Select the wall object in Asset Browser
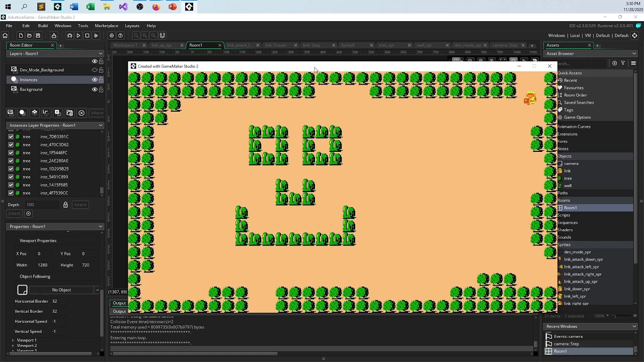The image size is (644, 362). coord(568,186)
